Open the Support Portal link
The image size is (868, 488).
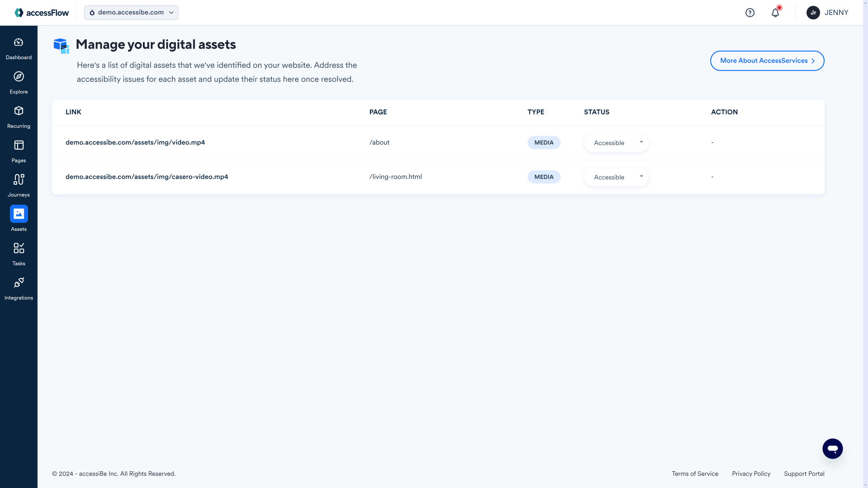tap(804, 474)
